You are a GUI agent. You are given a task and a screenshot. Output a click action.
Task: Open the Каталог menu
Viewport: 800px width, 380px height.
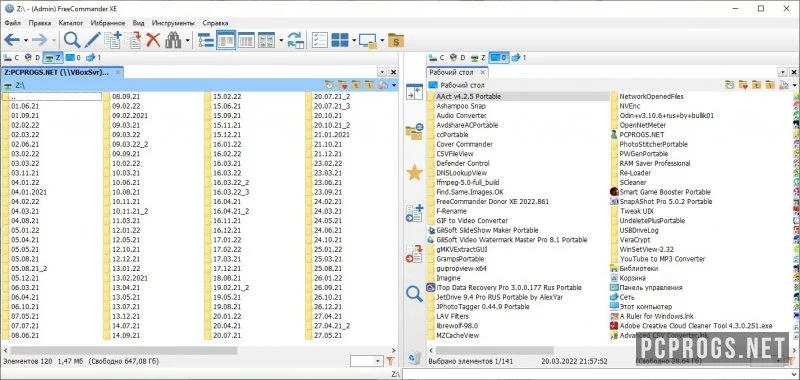click(71, 23)
